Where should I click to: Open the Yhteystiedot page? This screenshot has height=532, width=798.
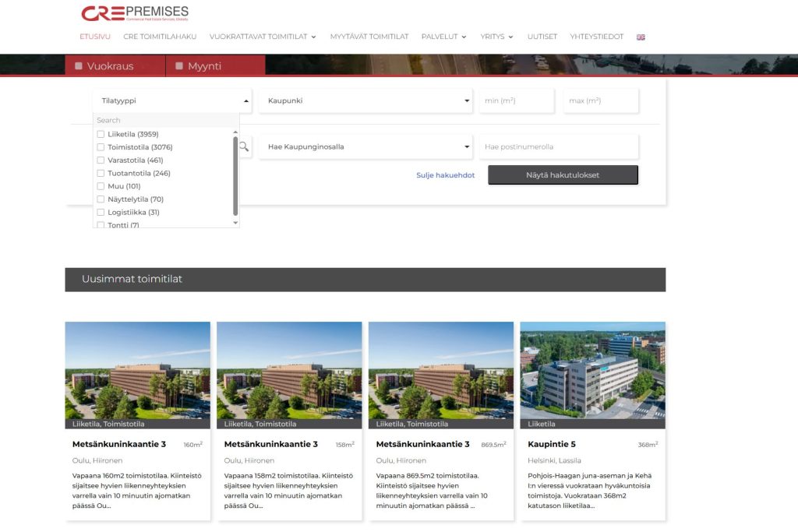tap(596, 37)
